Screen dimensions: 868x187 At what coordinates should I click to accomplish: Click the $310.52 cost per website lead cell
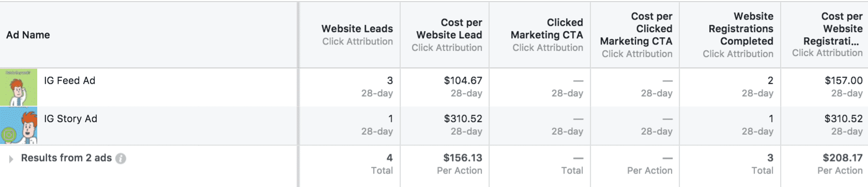(x=463, y=119)
